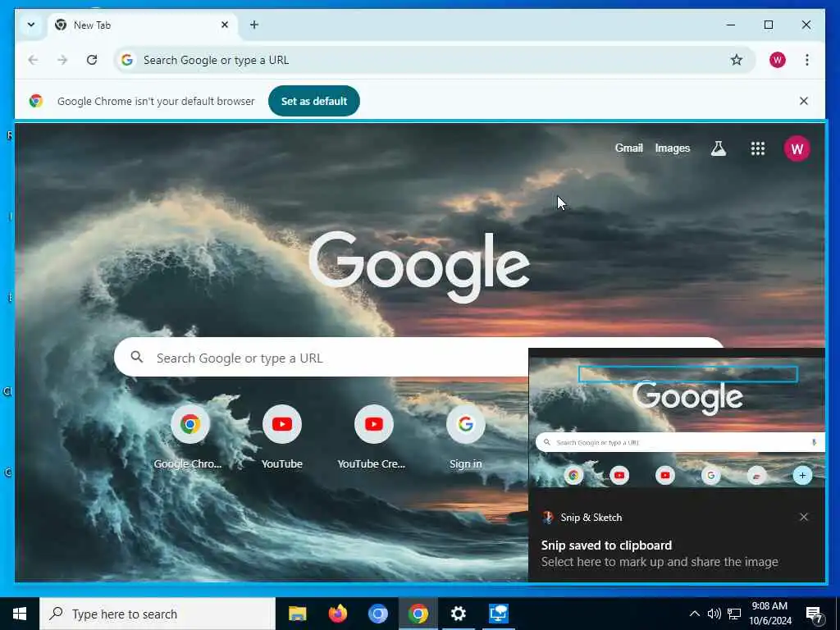Open the clock showing 9:08 AM
Viewport: 840px width, 630px height.
click(769, 614)
